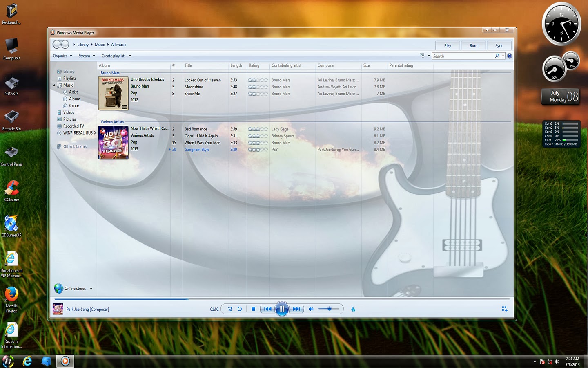Expand view options dropdown arrow

(x=429, y=56)
